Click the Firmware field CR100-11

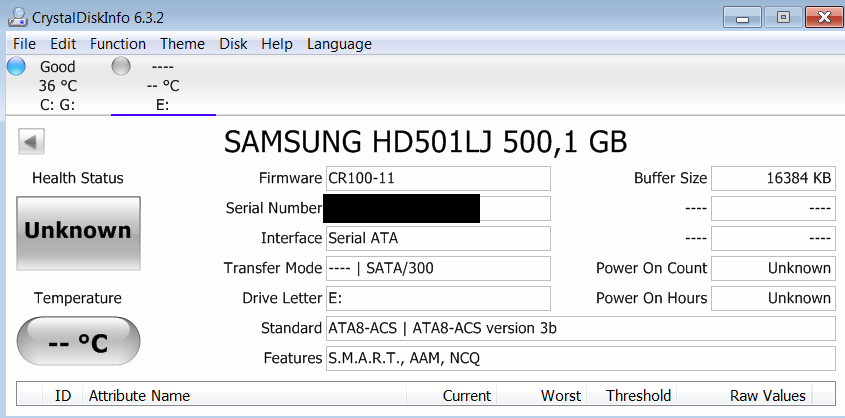pyautogui.click(x=438, y=178)
